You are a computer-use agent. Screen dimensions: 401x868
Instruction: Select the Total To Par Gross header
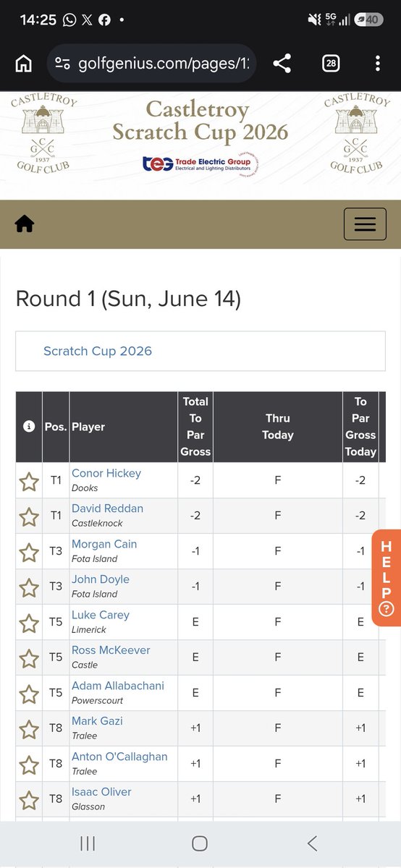coord(195,427)
